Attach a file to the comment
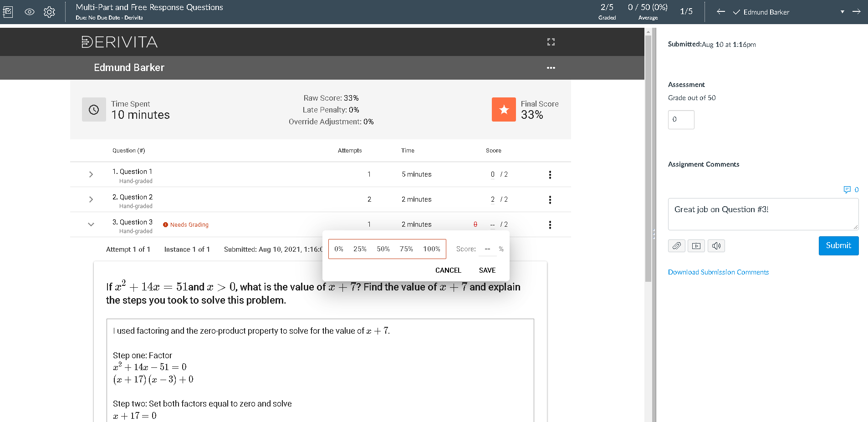This screenshot has height=422, width=868. click(x=677, y=246)
